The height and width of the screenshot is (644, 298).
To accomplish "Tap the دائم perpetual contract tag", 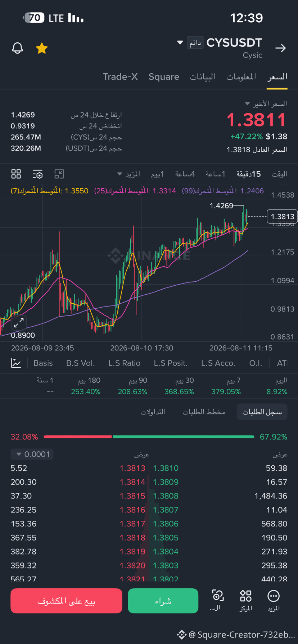I will 195,43.
